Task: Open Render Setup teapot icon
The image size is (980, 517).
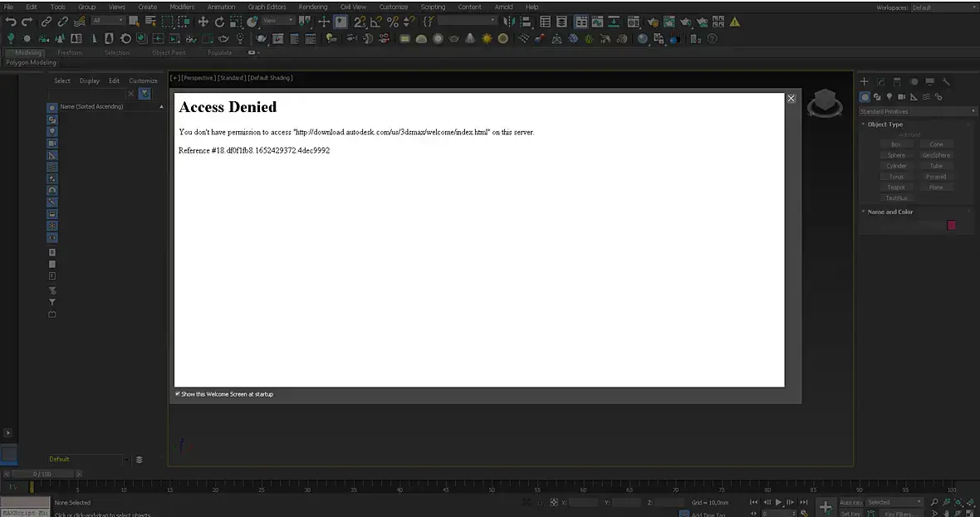Action: [x=652, y=22]
